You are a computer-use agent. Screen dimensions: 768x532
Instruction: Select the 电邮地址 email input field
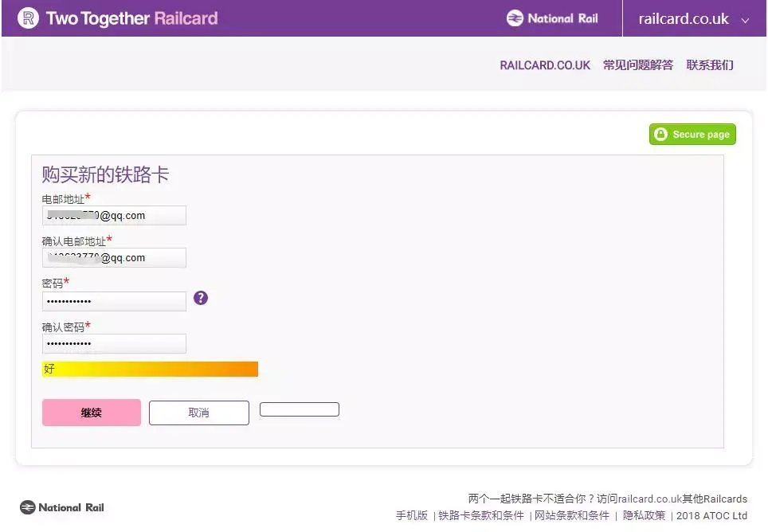point(114,215)
